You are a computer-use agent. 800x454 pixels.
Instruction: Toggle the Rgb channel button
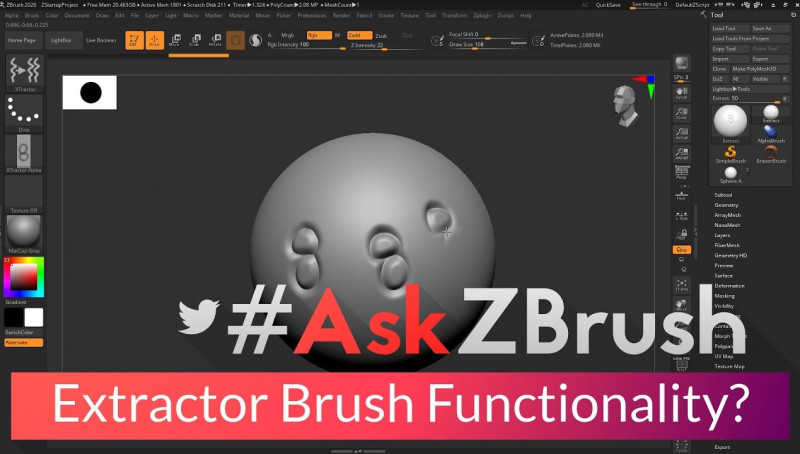point(318,35)
